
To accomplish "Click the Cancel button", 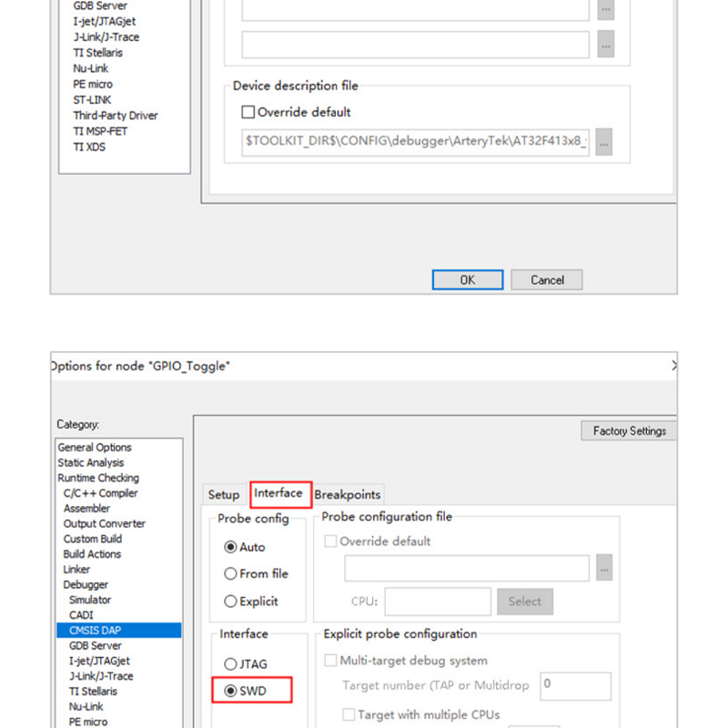I will (546, 280).
